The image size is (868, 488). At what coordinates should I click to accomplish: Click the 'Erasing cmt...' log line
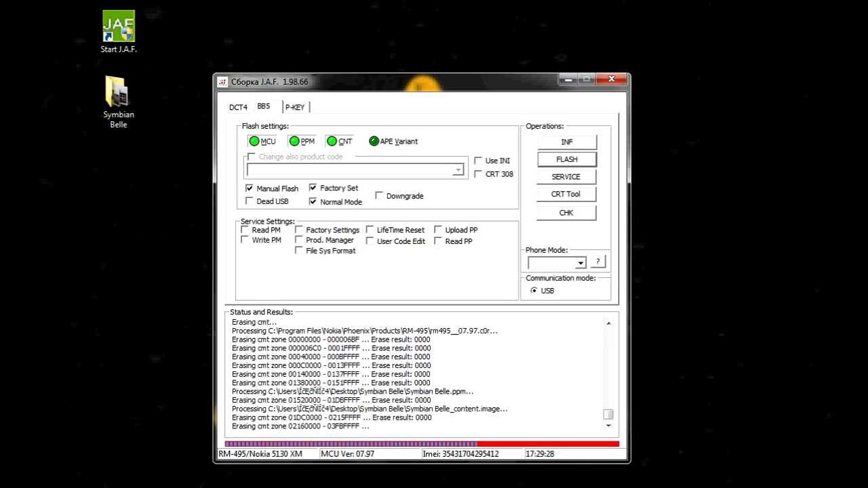point(254,322)
